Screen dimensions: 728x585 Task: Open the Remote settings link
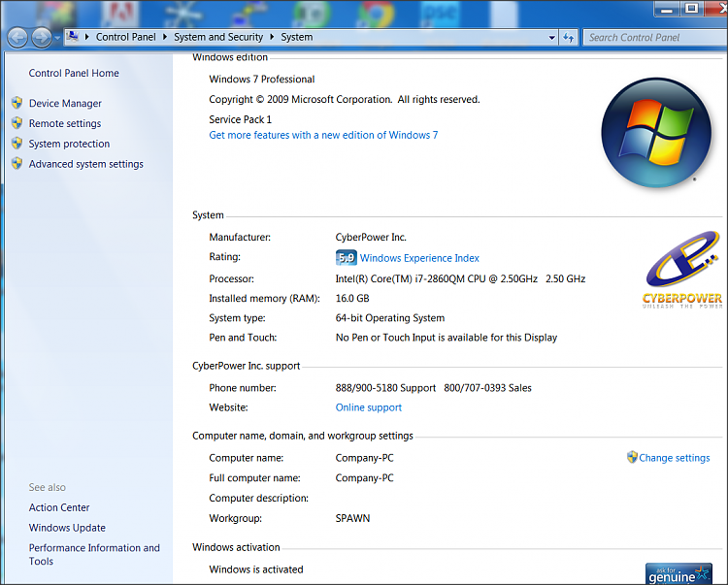65,123
